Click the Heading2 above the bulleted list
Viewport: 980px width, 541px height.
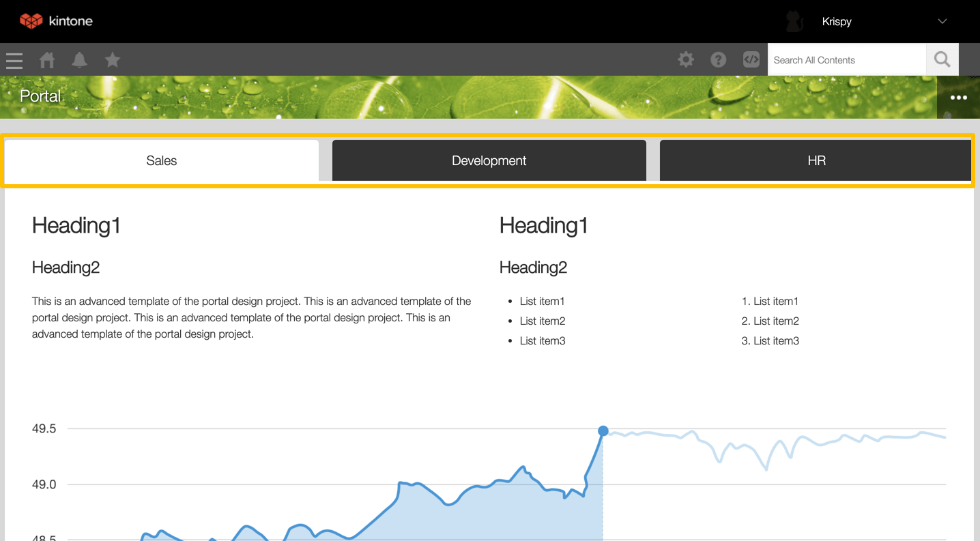pos(534,267)
